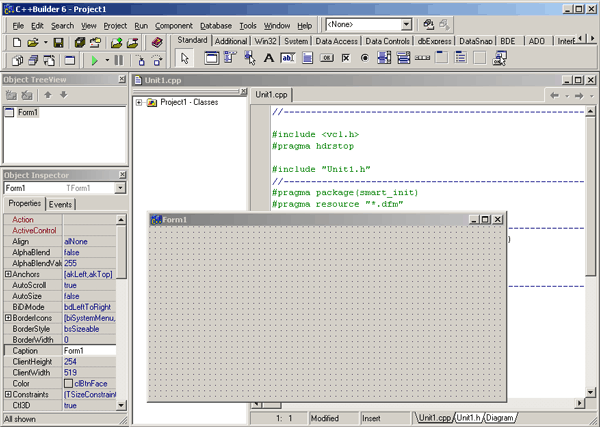Click the Save All toolbar icon
Viewport: 600px width, 427px height.
coord(80,42)
